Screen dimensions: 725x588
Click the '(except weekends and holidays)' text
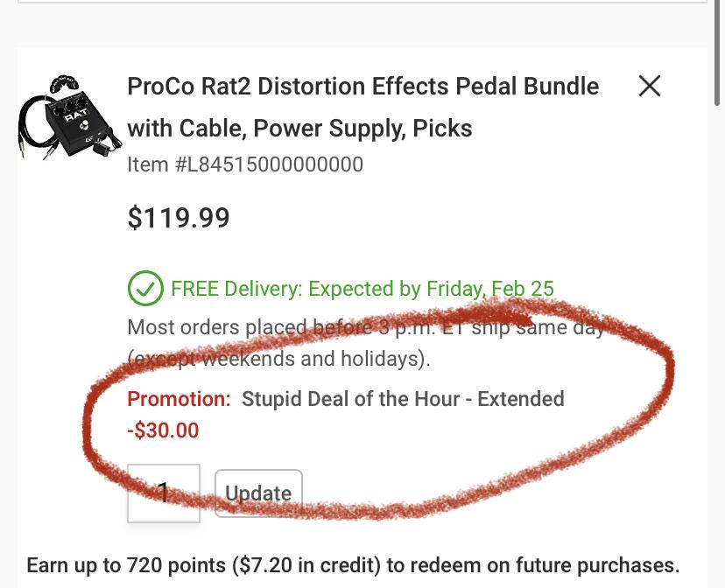278,359
